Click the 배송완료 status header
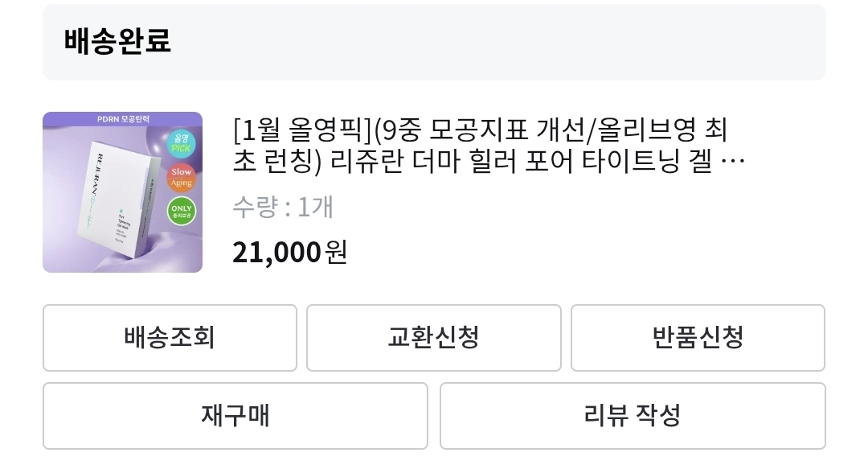Viewport: 868px width, 465px height. pyautogui.click(x=117, y=41)
